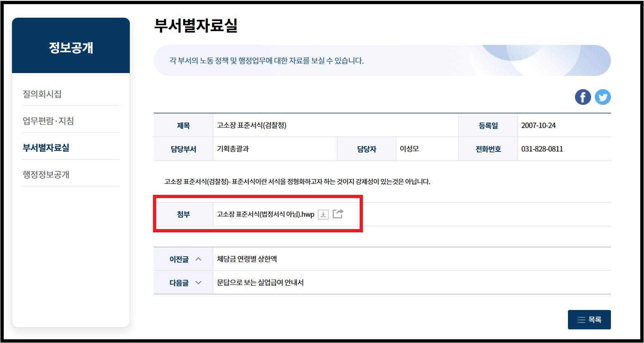Image resolution: width=644 pixels, height=343 pixels.
Task: Select the title text 고소장 표준서식(검찰청)
Action: pyautogui.click(x=252, y=125)
